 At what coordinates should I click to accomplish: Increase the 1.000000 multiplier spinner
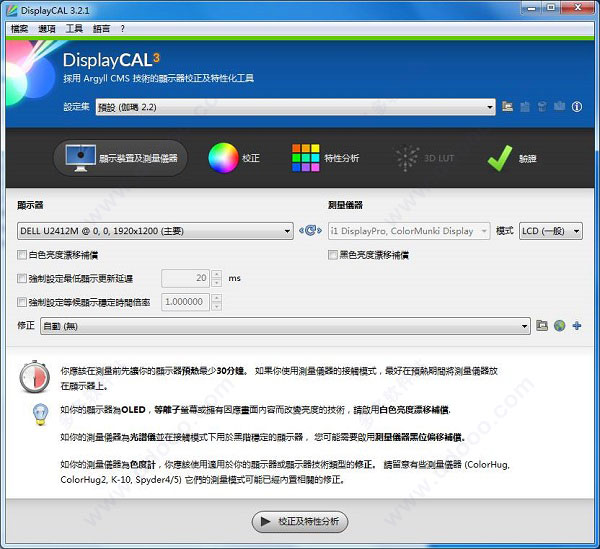pyautogui.click(x=217, y=298)
